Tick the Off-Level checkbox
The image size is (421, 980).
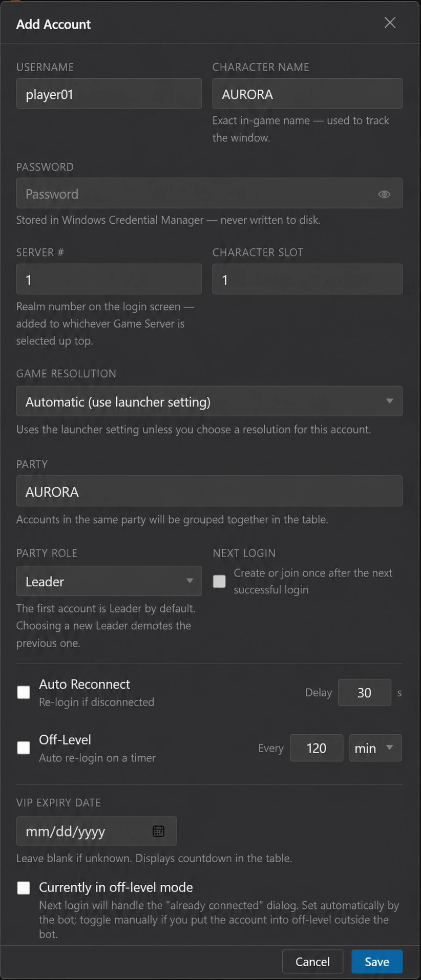[x=24, y=748]
